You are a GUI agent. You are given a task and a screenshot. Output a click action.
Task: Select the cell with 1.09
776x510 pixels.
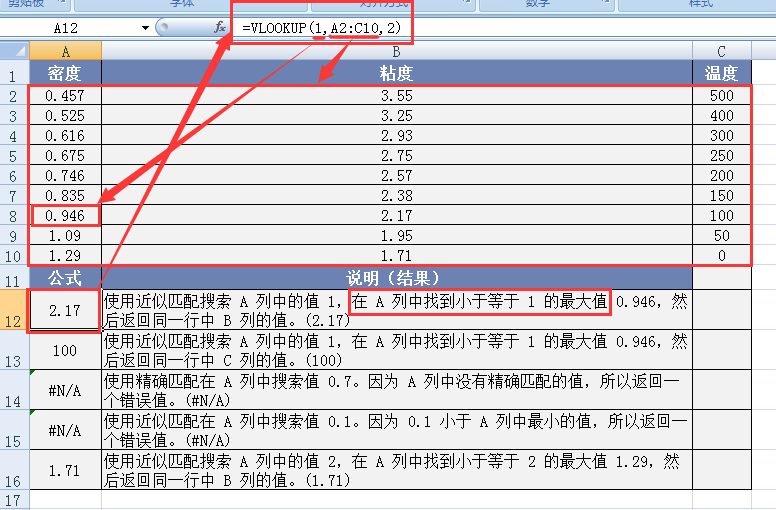tap(65, 235)
